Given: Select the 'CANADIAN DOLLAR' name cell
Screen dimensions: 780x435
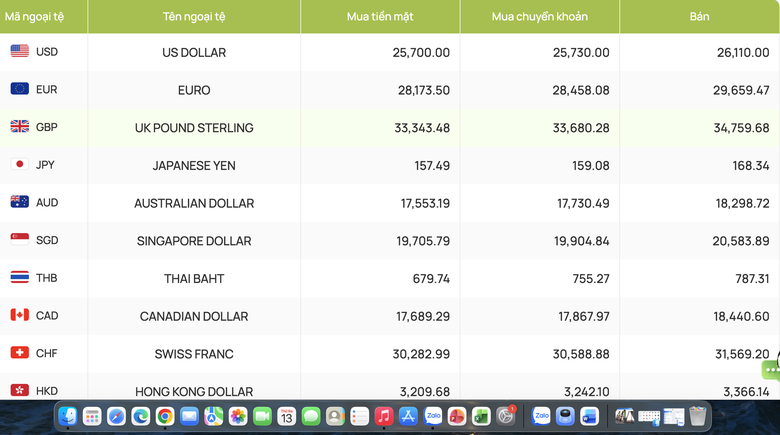Looking at the screenshot, I should [194, 316].
